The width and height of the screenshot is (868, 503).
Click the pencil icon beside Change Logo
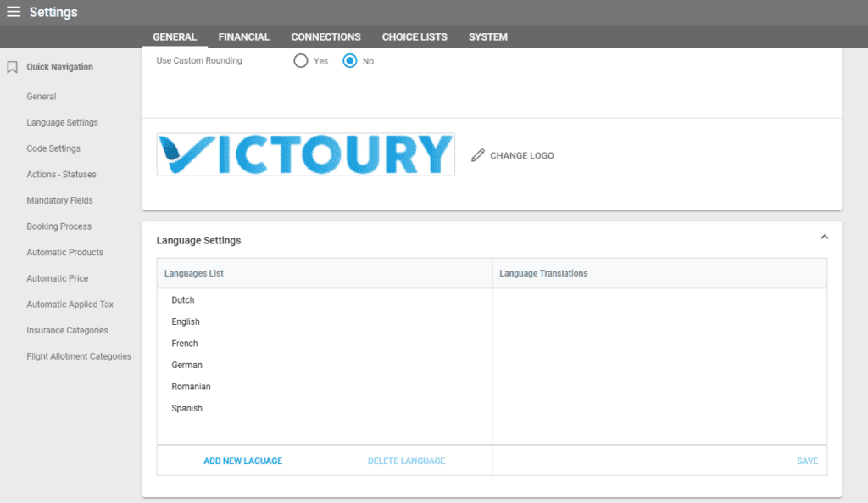click(478, 155)
